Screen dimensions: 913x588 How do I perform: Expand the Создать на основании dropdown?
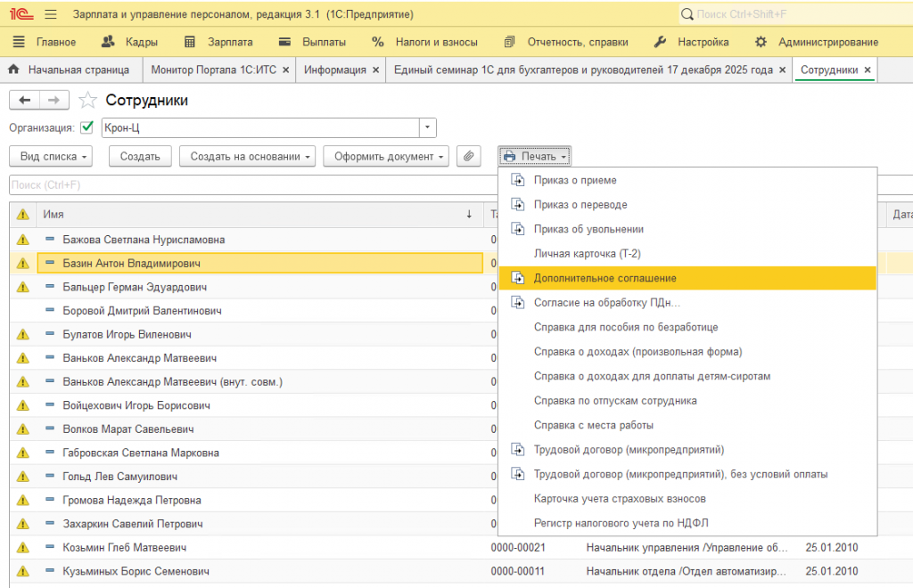pos(248,156)
